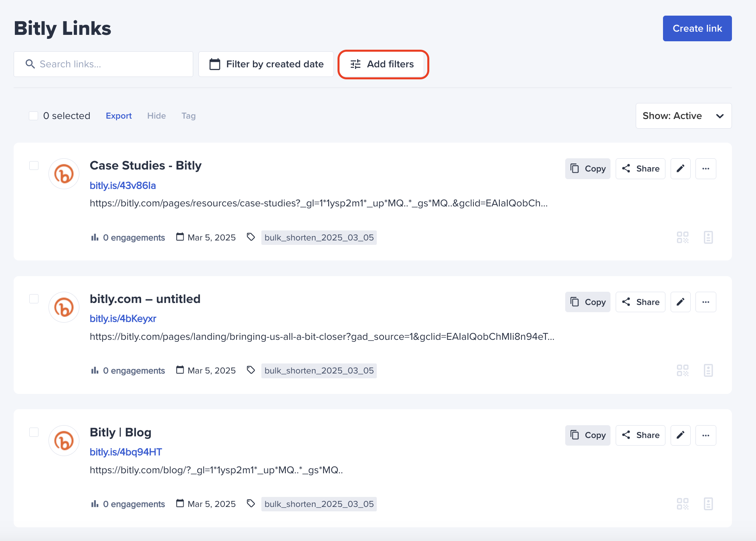Open QR code for Case Studies link
The height and width of the screenshot is (541, 756).
[683, 237]
